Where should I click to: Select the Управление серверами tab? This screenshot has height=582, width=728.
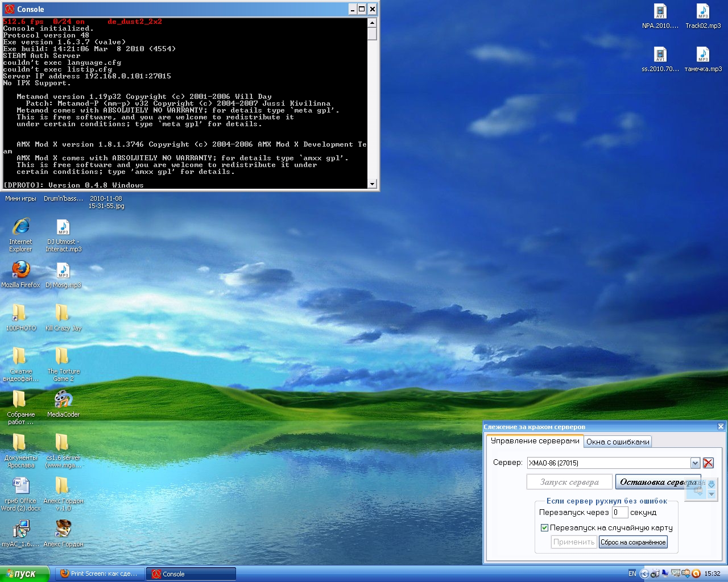coord(535,441)
